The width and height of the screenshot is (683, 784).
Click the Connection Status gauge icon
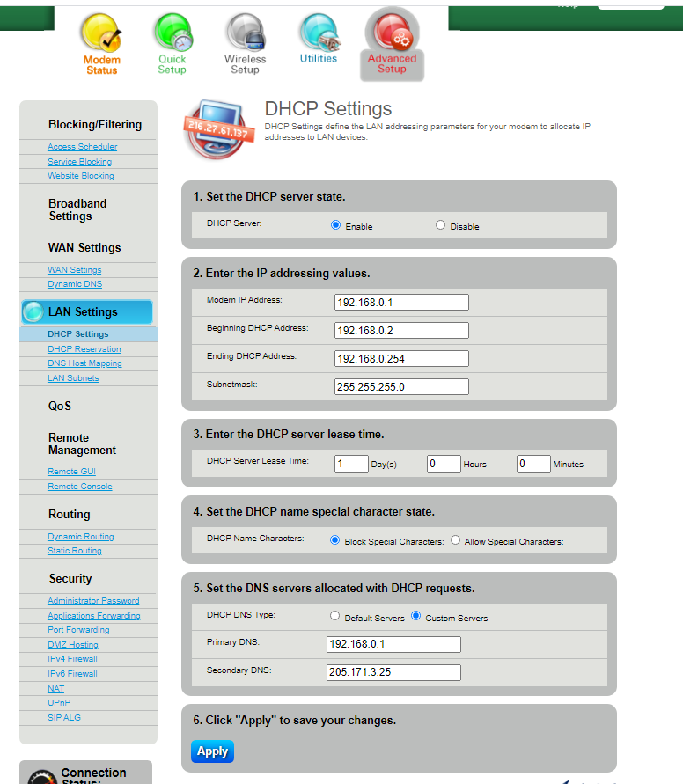tap(42, 776)
